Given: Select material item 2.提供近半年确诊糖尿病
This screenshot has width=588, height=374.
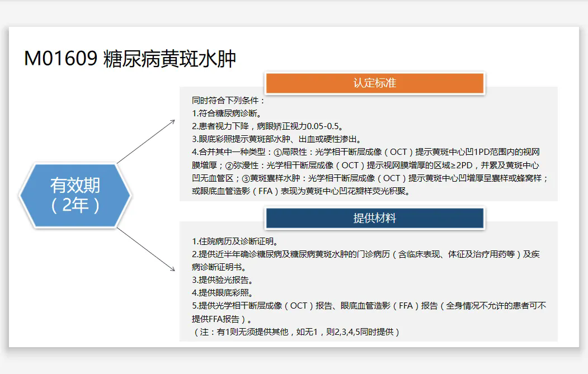Looking at the screenshot, I should [365, 254].
